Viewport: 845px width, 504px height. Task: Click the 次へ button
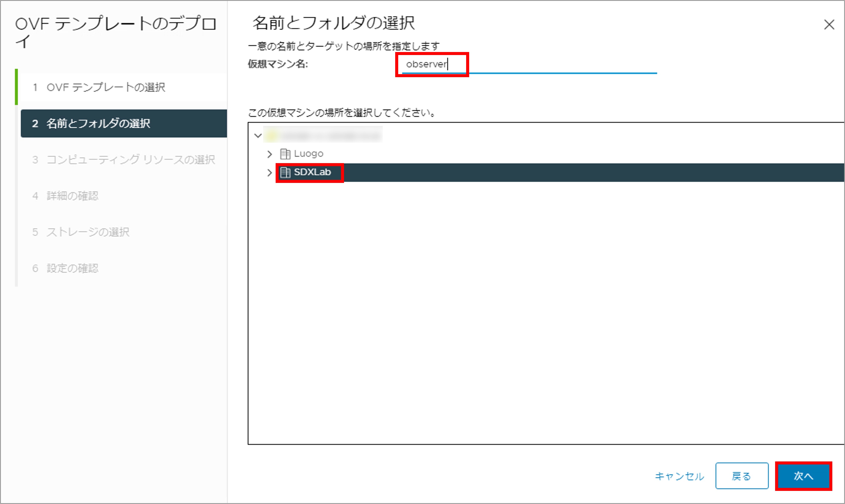[803, 476]
